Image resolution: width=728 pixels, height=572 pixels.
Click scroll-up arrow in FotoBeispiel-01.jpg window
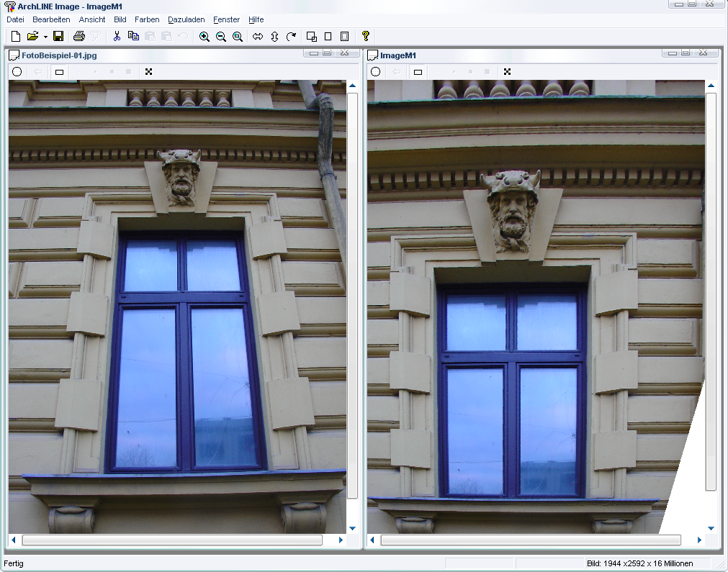[x=352, y=86]
